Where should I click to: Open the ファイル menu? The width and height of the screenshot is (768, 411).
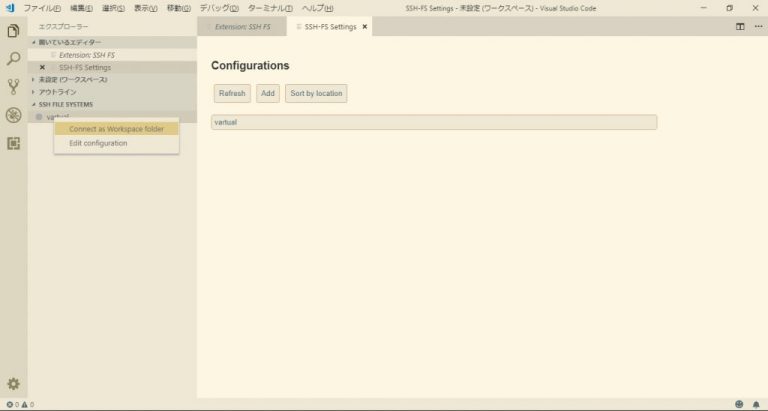coord(42,8)
